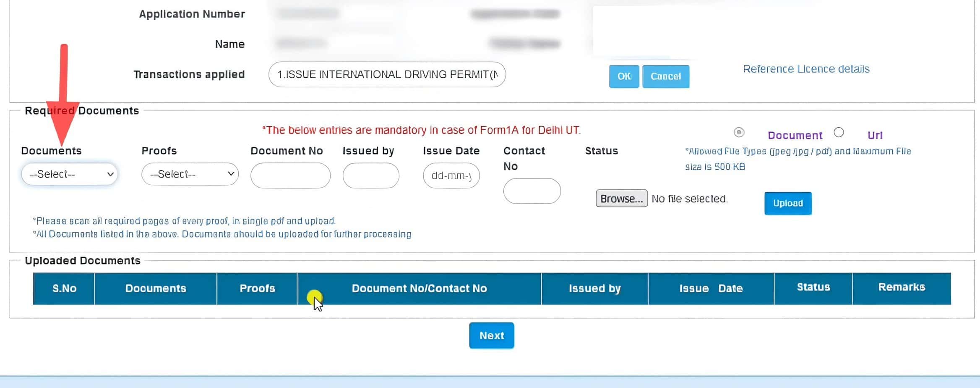This screenshot has width=980, height=388.
Task: Open the Reference Licence details link
Action: [806, 69]
